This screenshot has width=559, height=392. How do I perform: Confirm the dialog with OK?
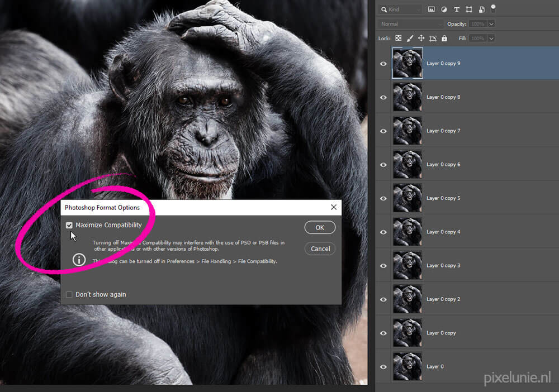point(320,227)
